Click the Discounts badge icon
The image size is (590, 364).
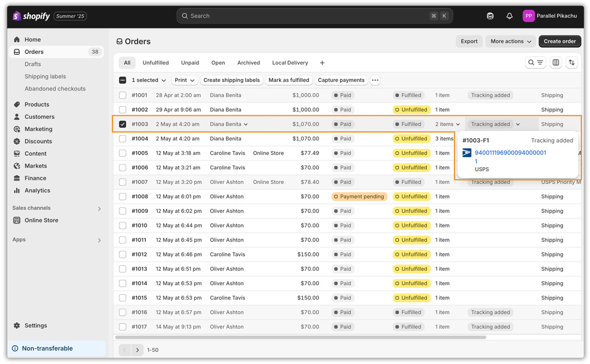[x=17, y=142]
